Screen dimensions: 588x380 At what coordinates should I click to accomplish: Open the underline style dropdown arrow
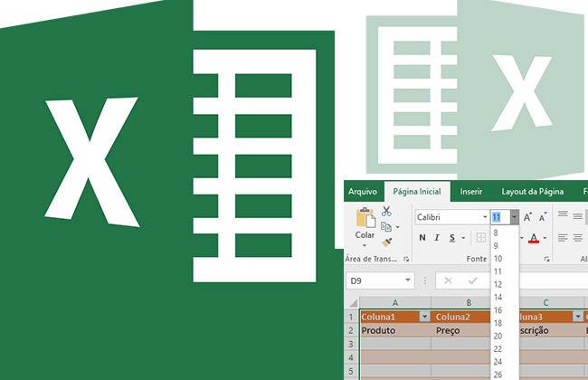463,238
